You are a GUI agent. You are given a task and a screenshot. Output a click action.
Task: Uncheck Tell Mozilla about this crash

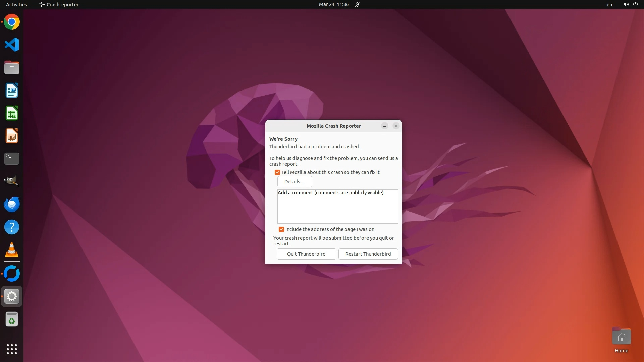coord(277,172)
